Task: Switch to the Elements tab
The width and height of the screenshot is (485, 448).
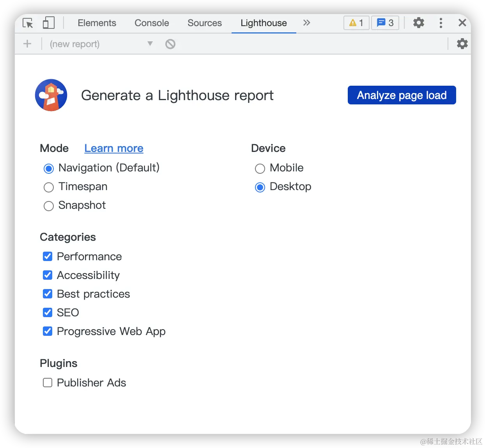Action: click(97, 23)
